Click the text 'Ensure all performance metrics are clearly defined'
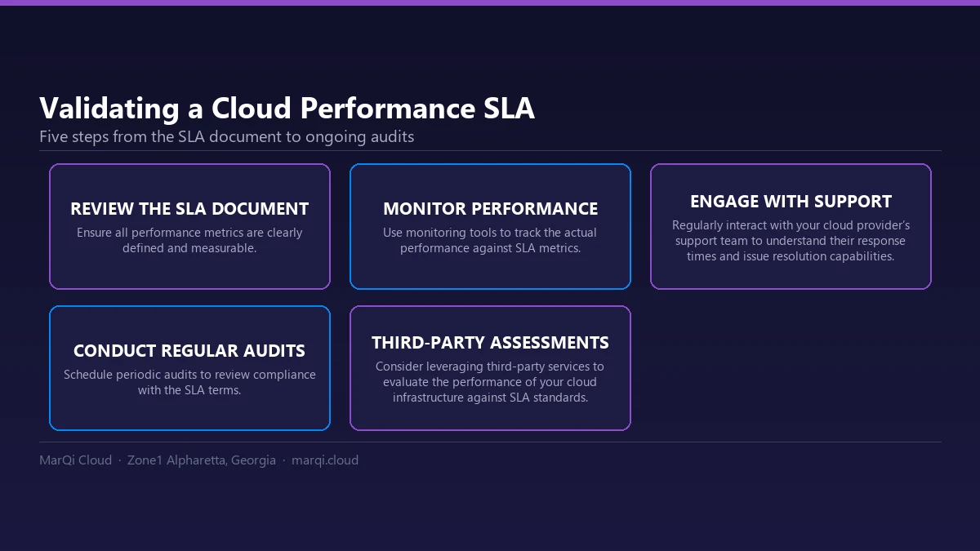 click(189, 240)
